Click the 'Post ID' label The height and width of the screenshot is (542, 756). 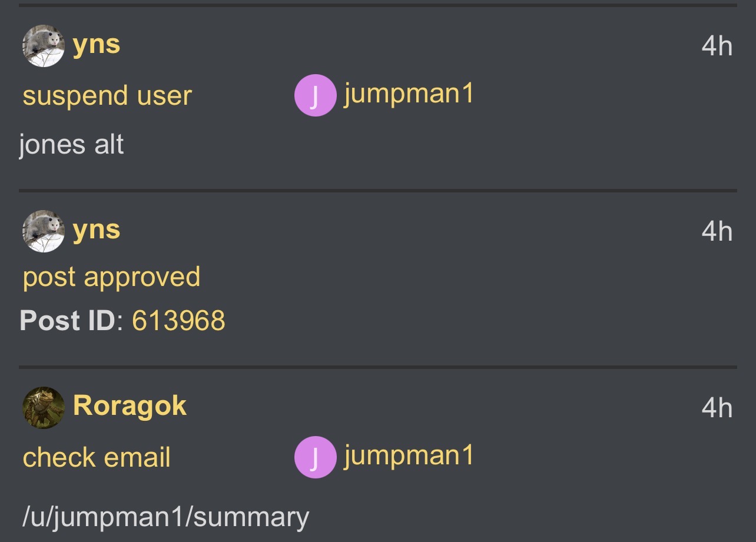[x=67, y=321]
